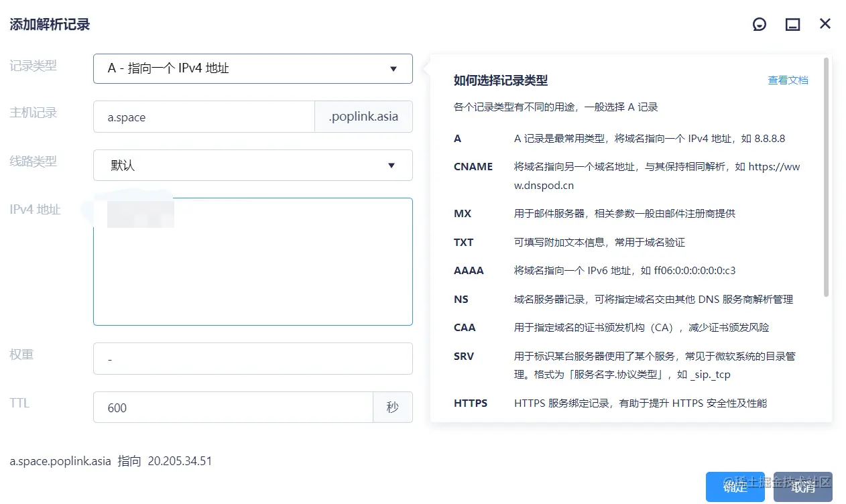This screenshot has width=846, height=504.
Task: Click the weight (权重) input field
Action: pyautogui.click(x=253, y=359)
